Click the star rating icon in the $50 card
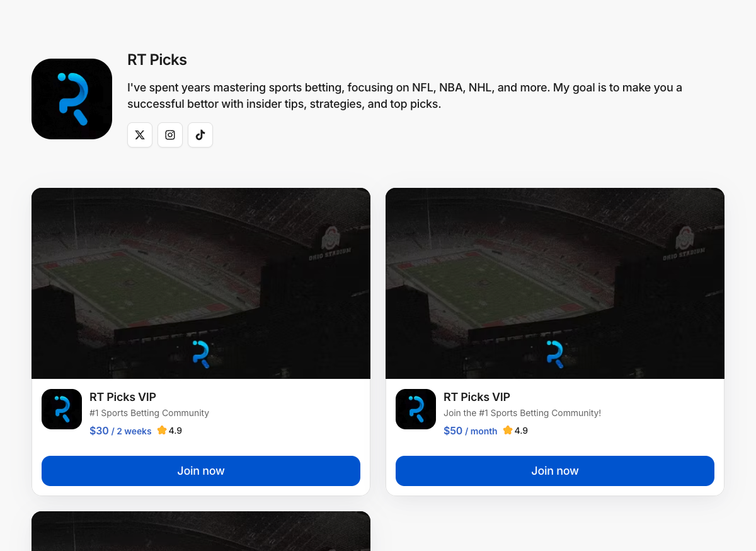756x551 pixels. coord(508,431)
